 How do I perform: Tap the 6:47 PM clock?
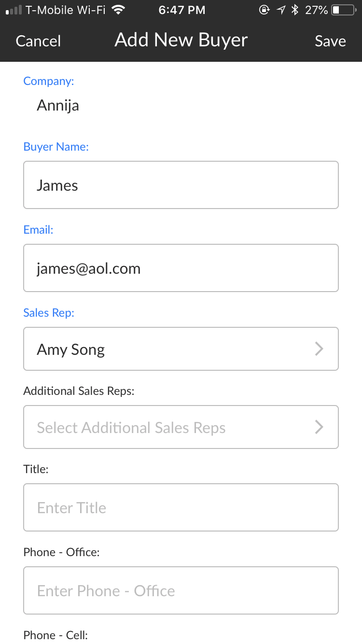pos(181,10)
